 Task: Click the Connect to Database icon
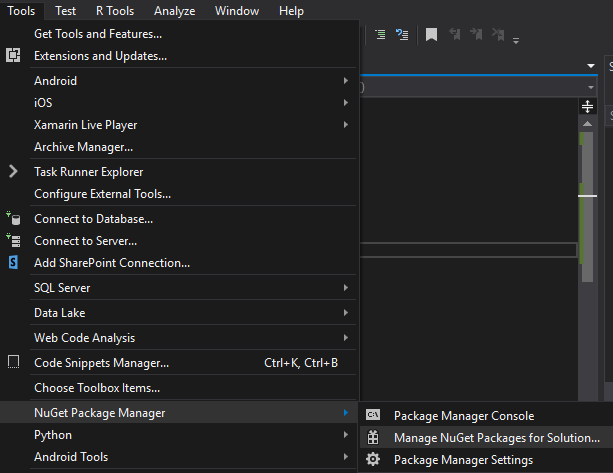click(x=13, y=218)
